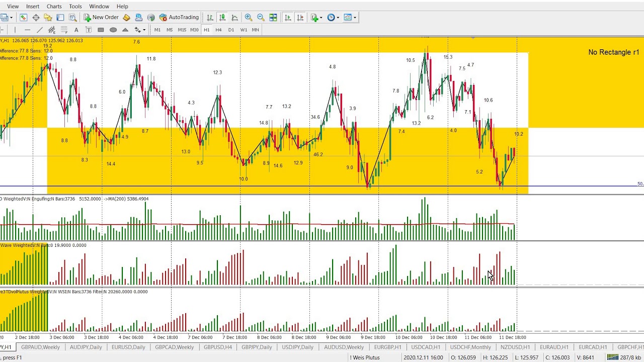Open the Window menu
Image resolution: width=644 pixels, height=362 pixels.
99,7
